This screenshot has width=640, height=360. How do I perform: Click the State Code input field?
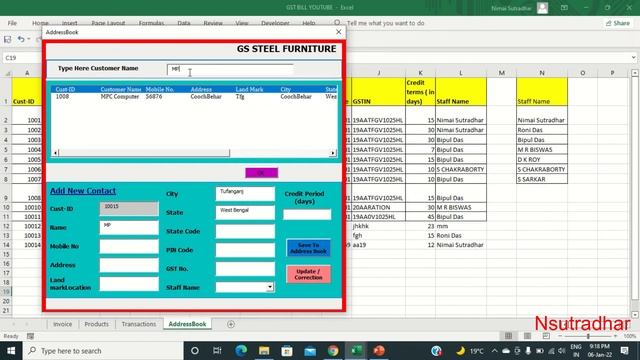tap(245, 231)
